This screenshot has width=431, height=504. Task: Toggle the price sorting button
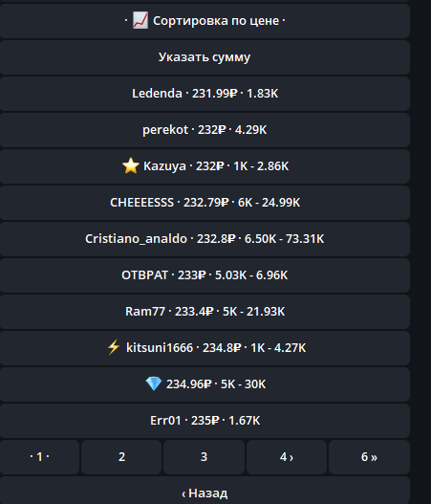point(205,21)
